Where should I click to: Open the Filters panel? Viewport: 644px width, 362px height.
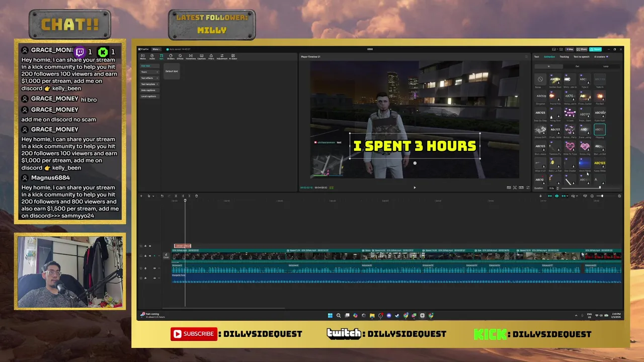(x=211, y=57)
